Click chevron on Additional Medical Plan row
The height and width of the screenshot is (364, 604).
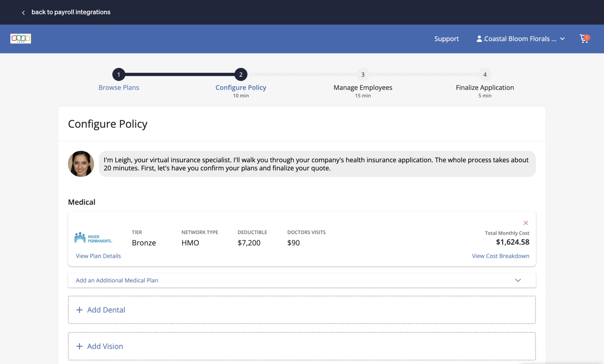click(x=518, y=280)
